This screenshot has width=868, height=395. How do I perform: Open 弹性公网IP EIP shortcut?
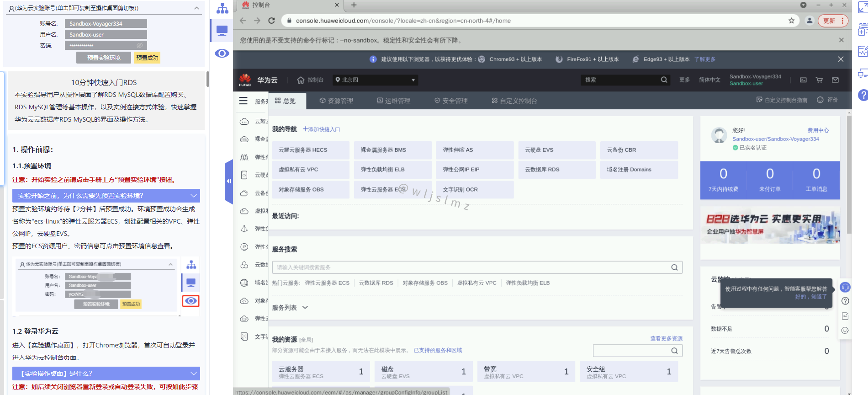click(475, 170)
